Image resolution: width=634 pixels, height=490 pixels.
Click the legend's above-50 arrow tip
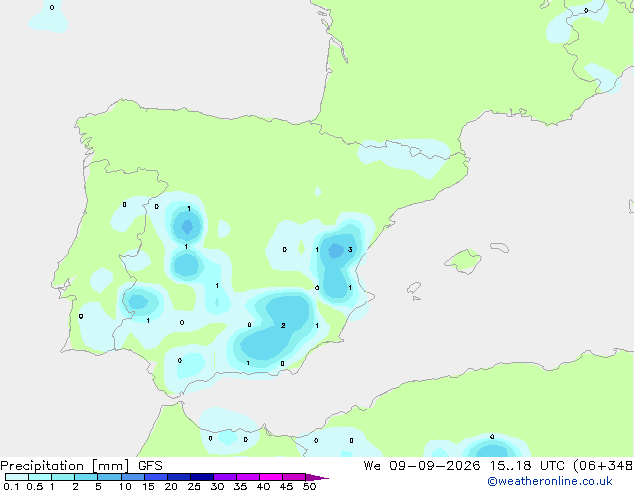point(317,477)
